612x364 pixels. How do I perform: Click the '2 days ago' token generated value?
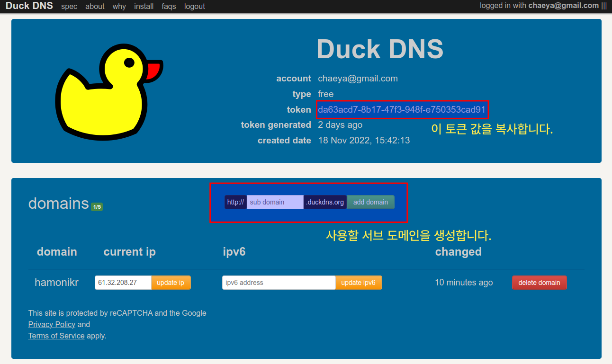point(340,125)
